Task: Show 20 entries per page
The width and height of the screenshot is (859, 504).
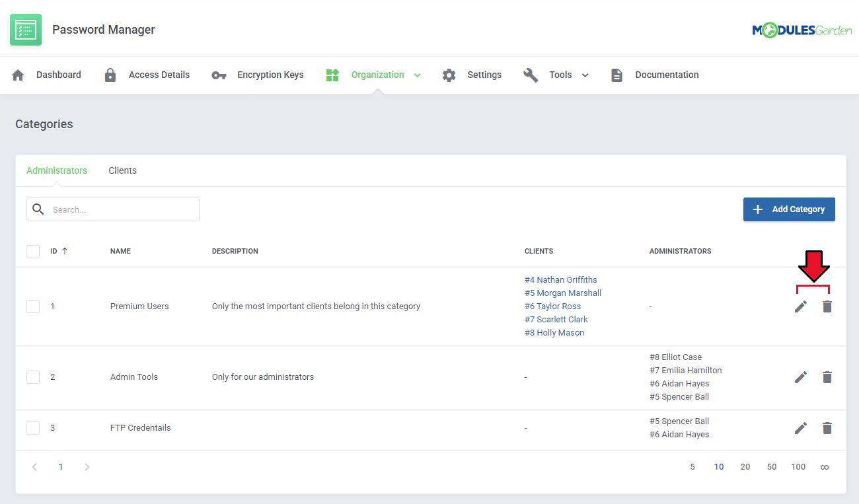Action: pyautogui.click(x=745, y=467)
